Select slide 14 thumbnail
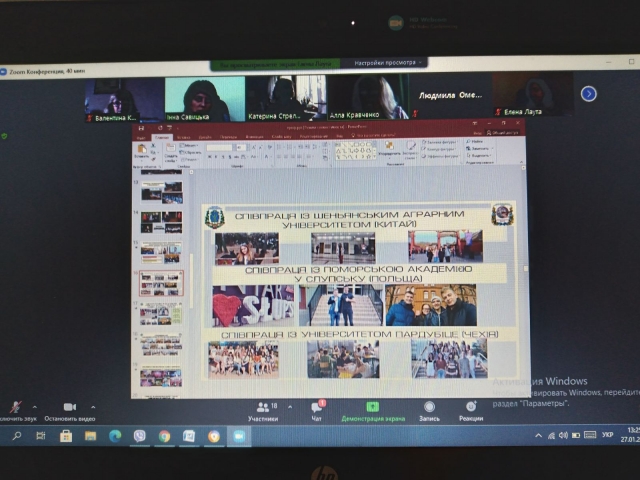The image size is (640, 480). tap(162, 222)
